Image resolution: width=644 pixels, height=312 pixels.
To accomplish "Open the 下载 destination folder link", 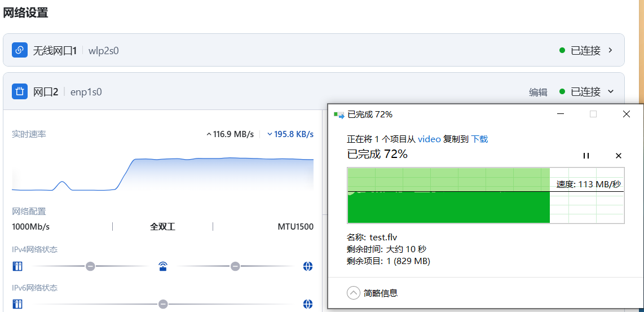I will click(479, 139).
